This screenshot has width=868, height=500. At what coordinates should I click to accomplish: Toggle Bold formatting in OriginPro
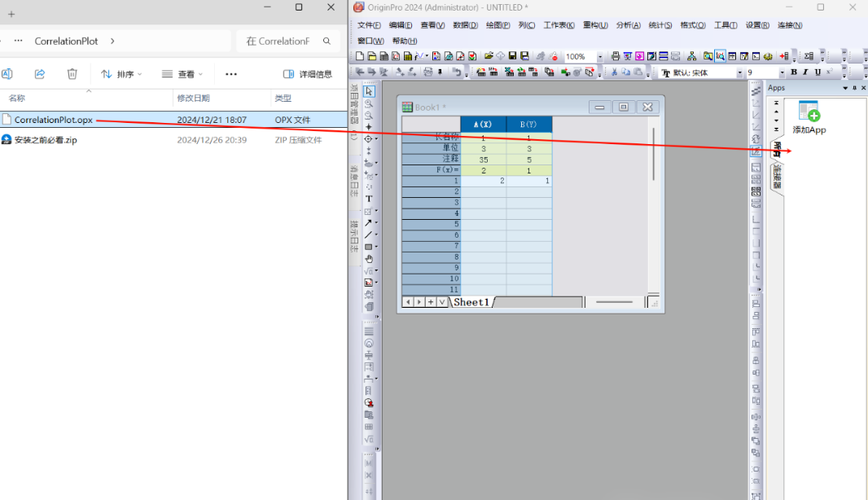point(794,72)
